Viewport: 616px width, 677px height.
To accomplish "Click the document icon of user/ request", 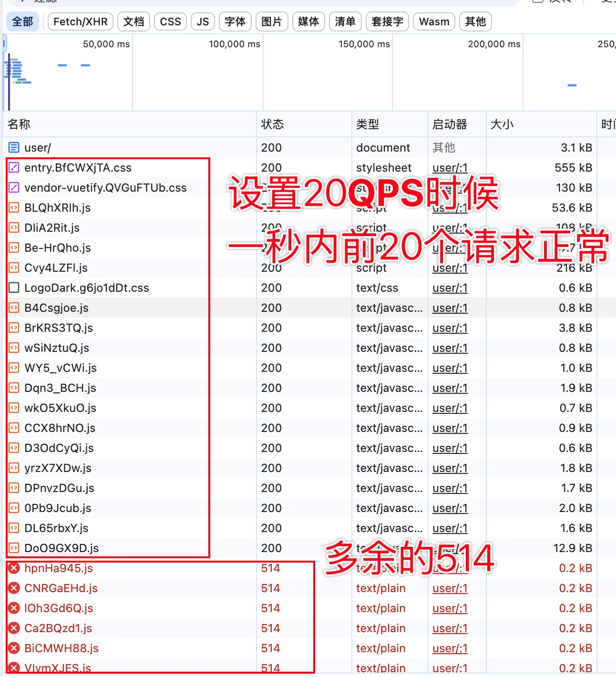I will coord(14,148).
